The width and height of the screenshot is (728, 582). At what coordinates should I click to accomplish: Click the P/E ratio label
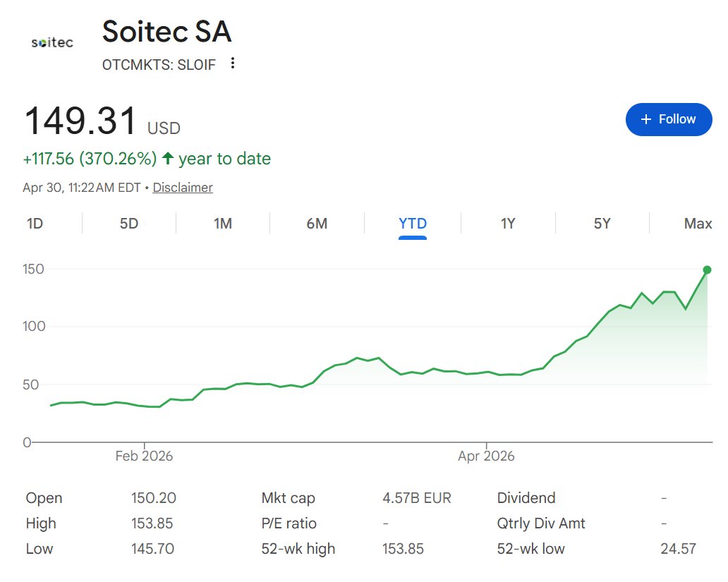[x=289, y=523]
